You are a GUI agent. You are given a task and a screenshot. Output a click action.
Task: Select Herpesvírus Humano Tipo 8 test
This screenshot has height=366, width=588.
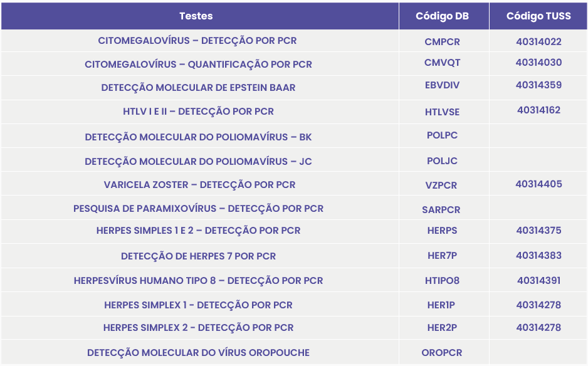tap(198, 281)
